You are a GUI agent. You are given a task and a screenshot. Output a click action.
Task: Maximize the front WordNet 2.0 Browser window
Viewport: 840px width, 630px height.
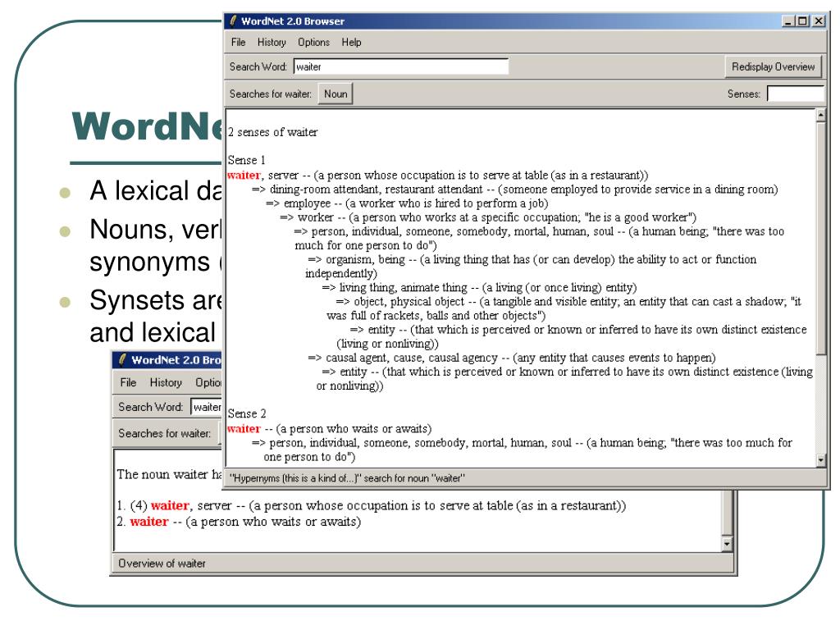point(802,21)
